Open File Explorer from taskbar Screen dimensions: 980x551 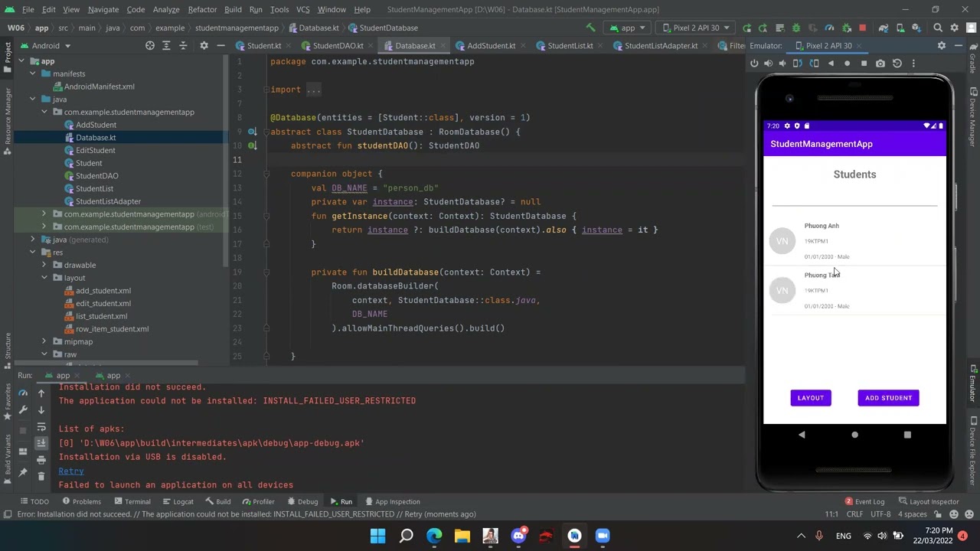(x=462, y=536)
